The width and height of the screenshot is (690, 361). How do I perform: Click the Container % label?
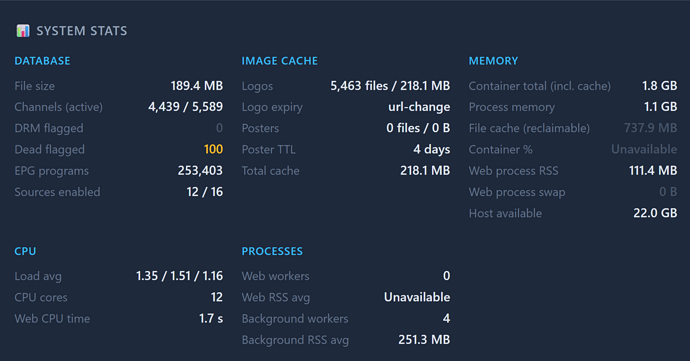tap(500, 149)
